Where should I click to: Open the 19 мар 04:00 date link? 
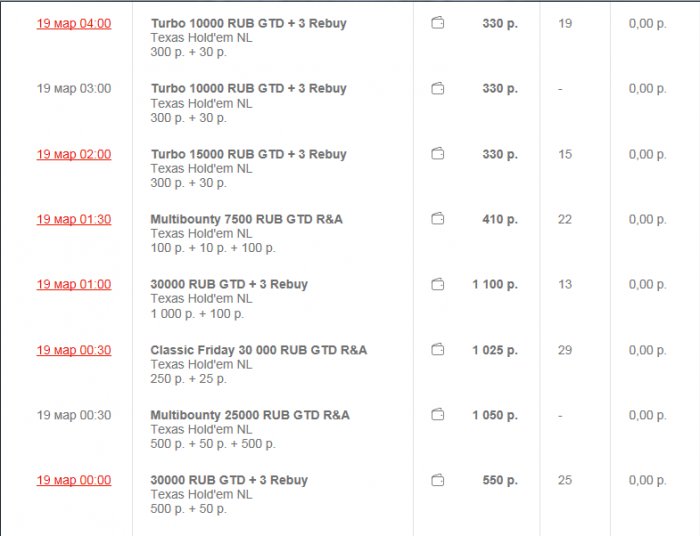(x=74, y=23)
